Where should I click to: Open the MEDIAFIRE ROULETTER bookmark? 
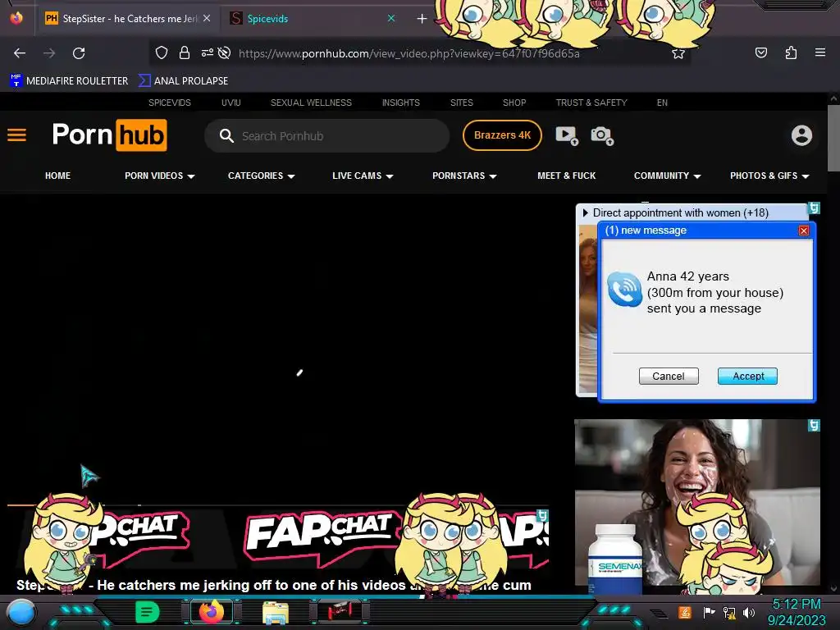click(69, 81)
